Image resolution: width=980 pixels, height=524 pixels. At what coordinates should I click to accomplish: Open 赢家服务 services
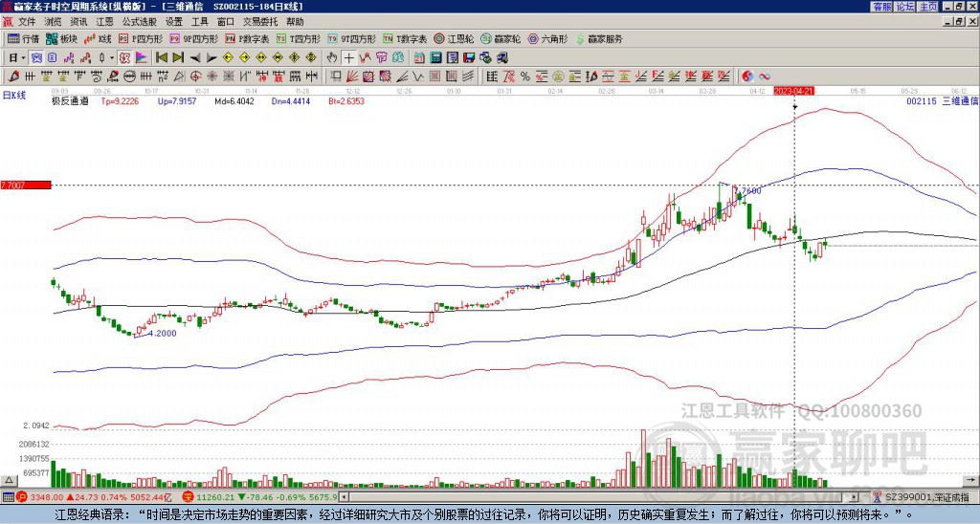click(599, 38)
